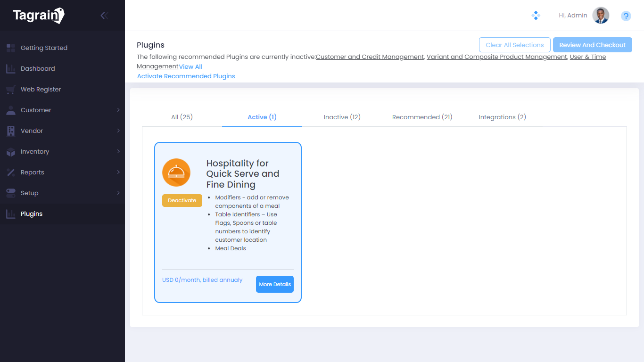Click the Web Register cart icon
Image resolution: width=644 pixels, height=362 pixels.
11,90
